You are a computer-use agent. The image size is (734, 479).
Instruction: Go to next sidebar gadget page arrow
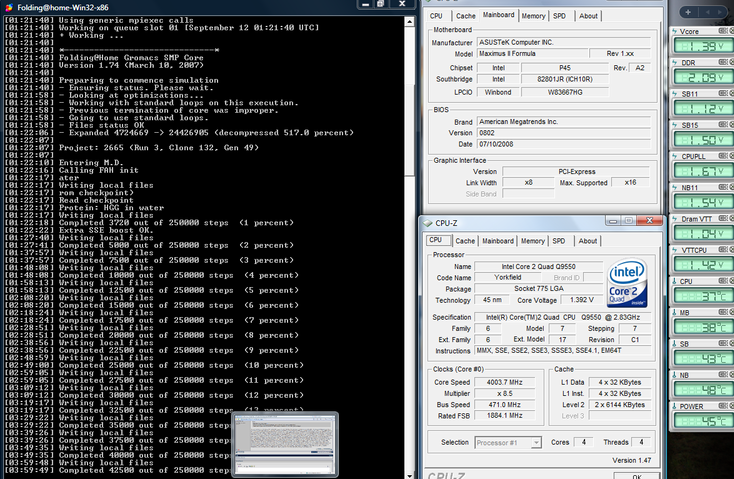(x=719, y=12)
